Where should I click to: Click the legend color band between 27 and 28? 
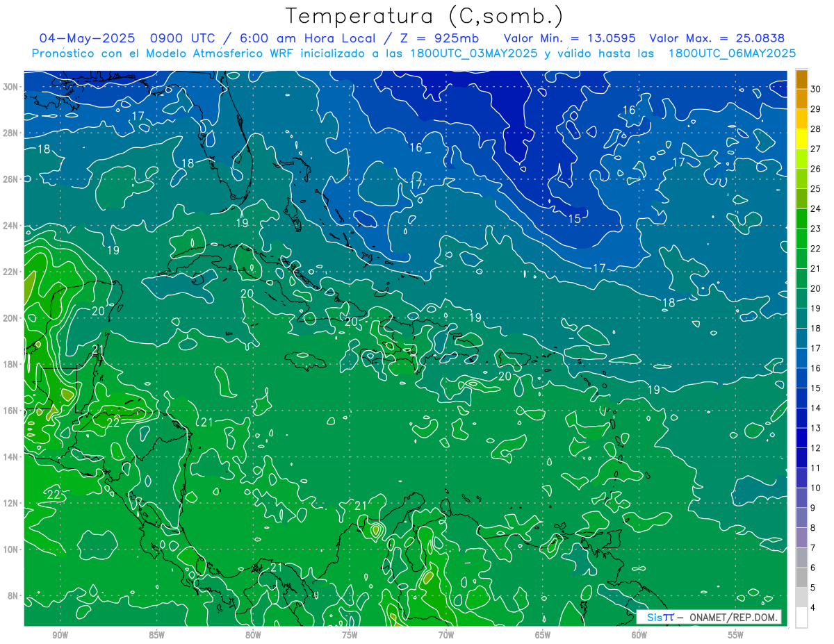pos(801,139)
